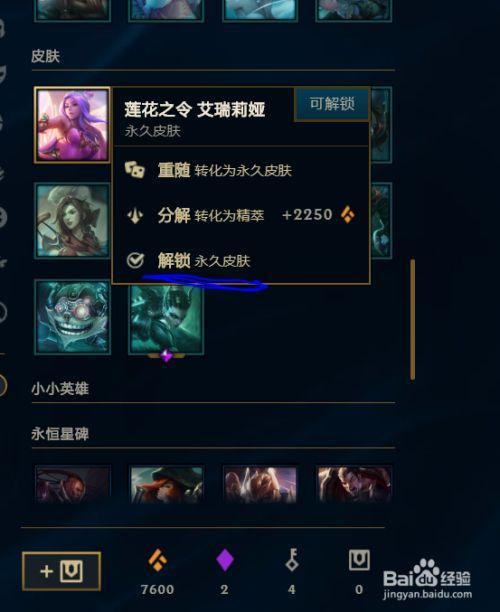Select the Order of the Lotus Irelia skin thumbnail
The height and width of the screenshot is (612, 500).
tap(73, 125)
